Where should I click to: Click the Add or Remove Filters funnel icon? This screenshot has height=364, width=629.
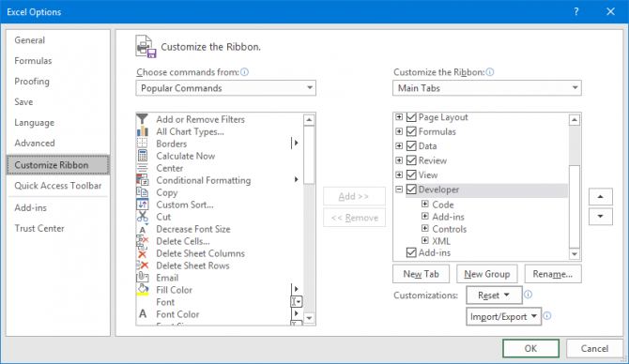pos(143,119)
